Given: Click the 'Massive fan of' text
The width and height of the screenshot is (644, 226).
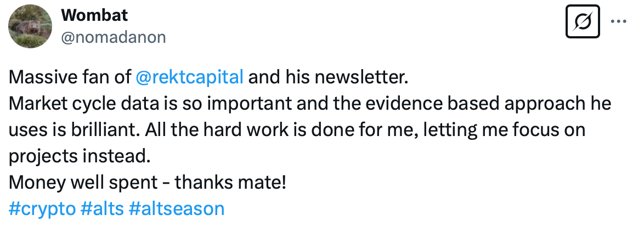Looking at the screenshot, I should tap(70, 77).
